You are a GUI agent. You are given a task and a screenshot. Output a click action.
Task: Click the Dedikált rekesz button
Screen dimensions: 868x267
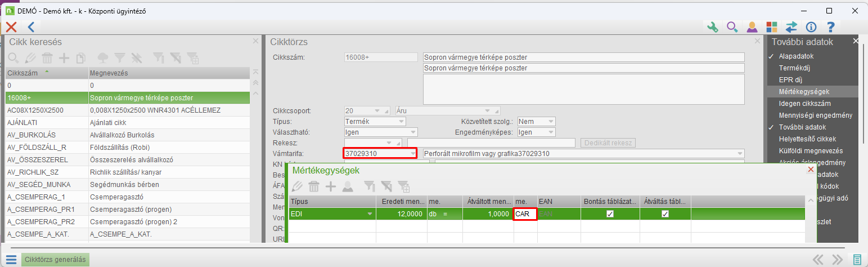(x=608, y=143)
